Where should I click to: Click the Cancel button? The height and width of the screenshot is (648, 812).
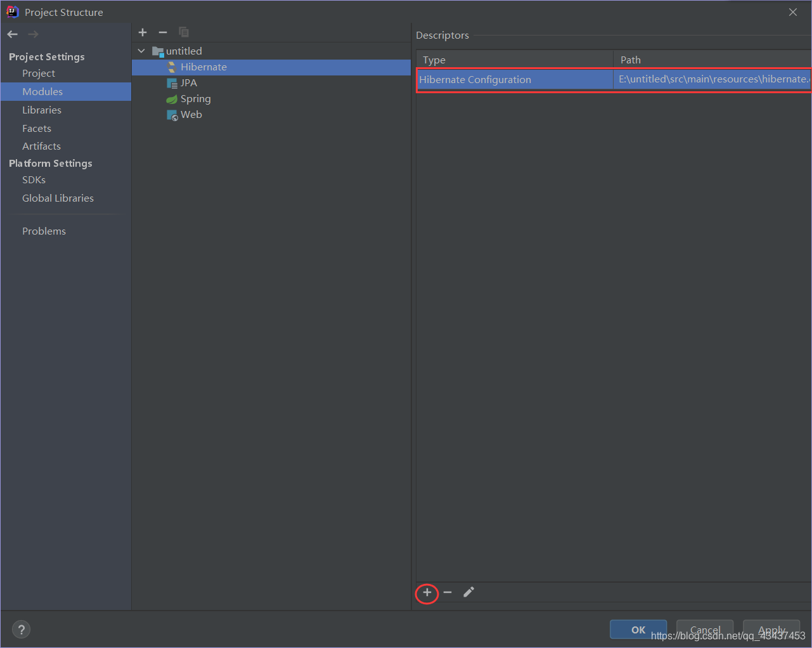(705, 630)
